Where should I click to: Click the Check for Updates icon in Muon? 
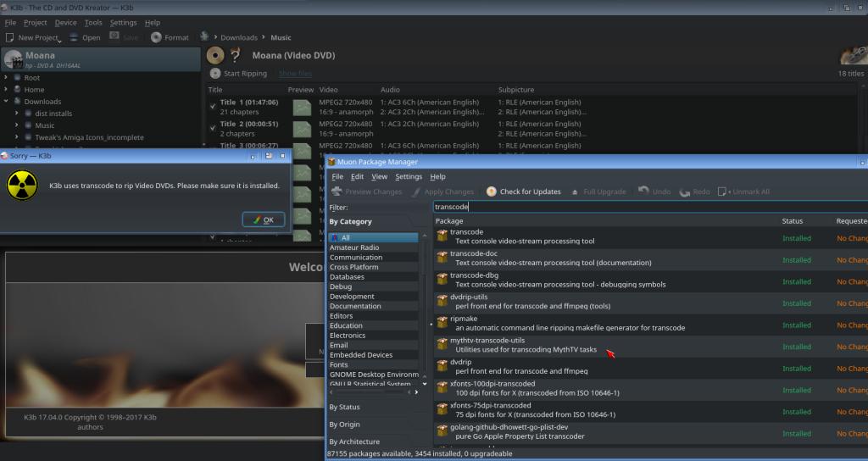coord(491,192)
